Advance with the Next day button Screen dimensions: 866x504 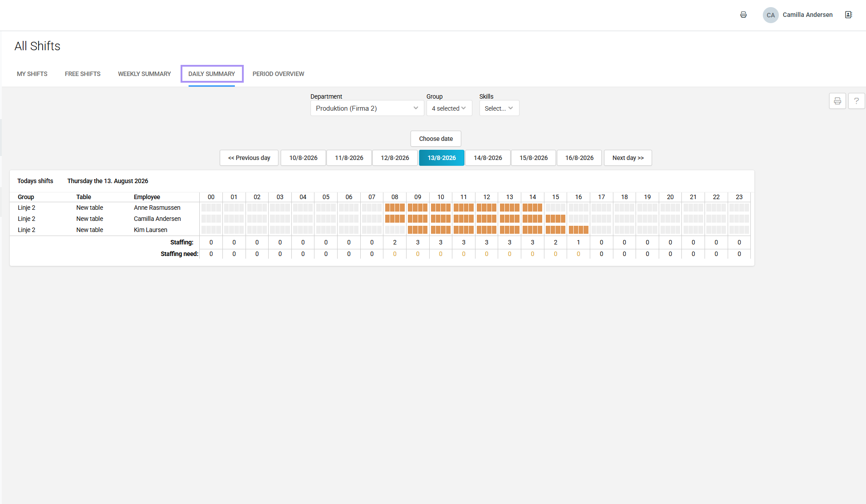628,158
